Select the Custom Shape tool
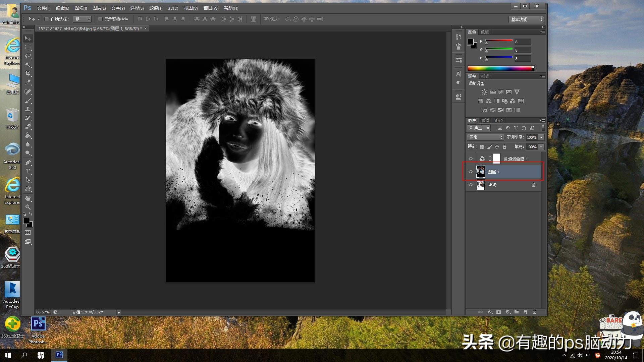This screenshot has height=362, width=644. [x=28, y=189]
